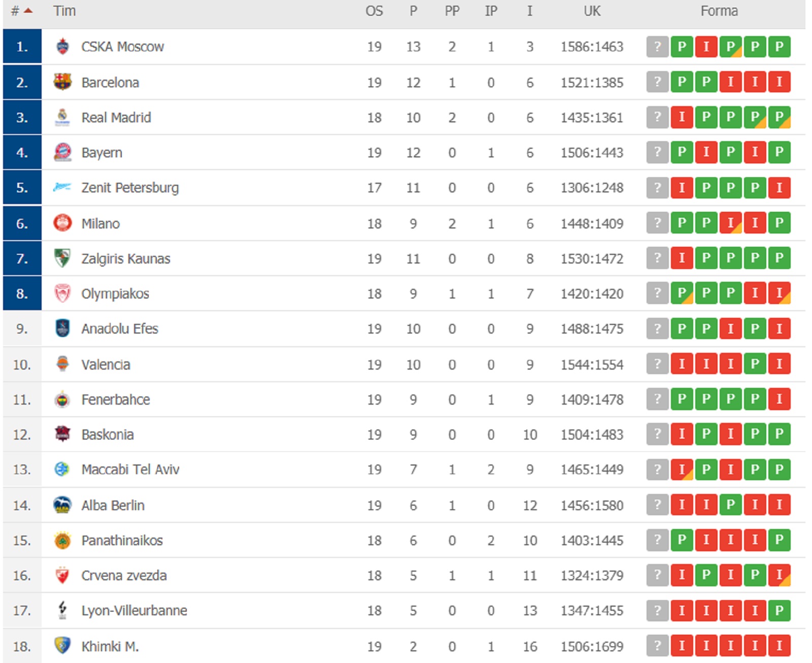Open the Real Madrid team link
This screenshot has width=812, height=663.
pos(116,118)
